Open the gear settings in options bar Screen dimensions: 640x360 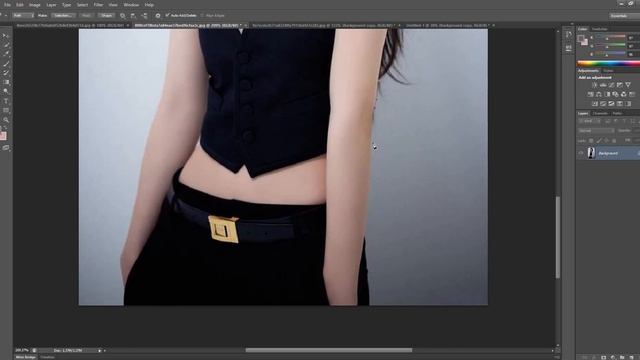click(158, 16)
